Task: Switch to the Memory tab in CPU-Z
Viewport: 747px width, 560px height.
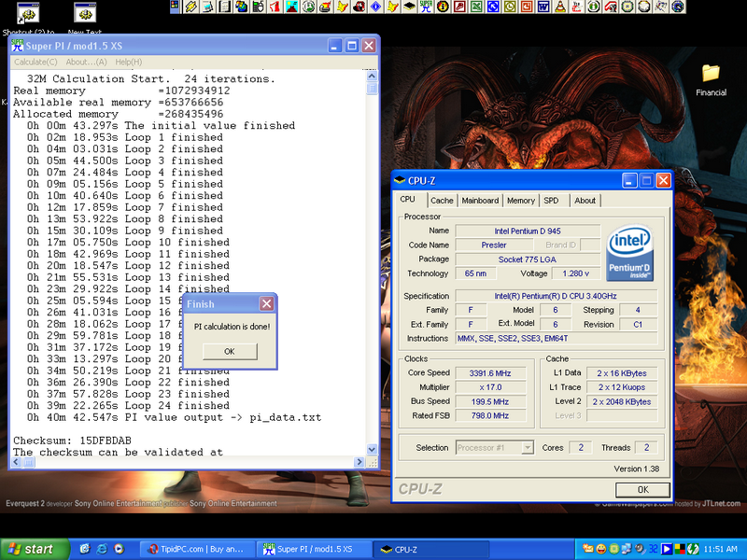Action: pos(521,201)
